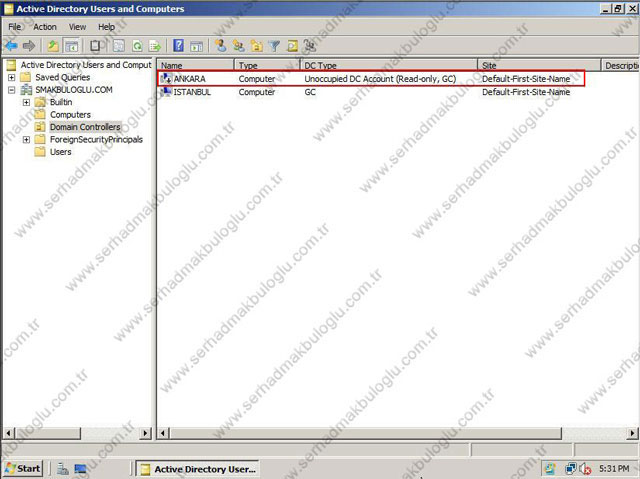Click the 5:31 PM taskbar clock

[x=614, y=468]
